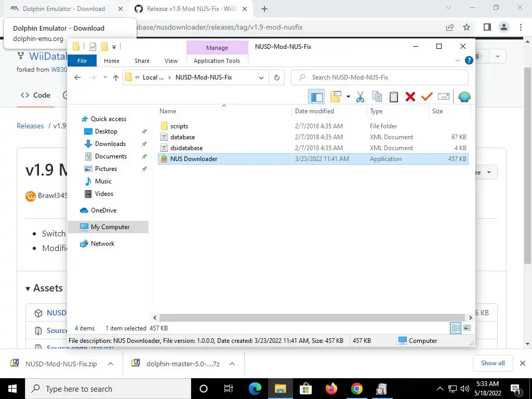
Task: Toggle the preview pane toolbar icon
Action: tap(316, 97)
